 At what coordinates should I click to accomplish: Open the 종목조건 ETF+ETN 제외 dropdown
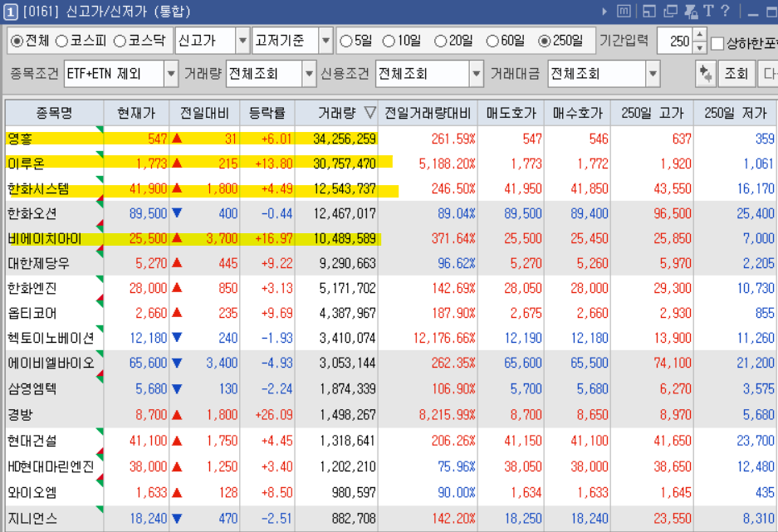point(171,74)
